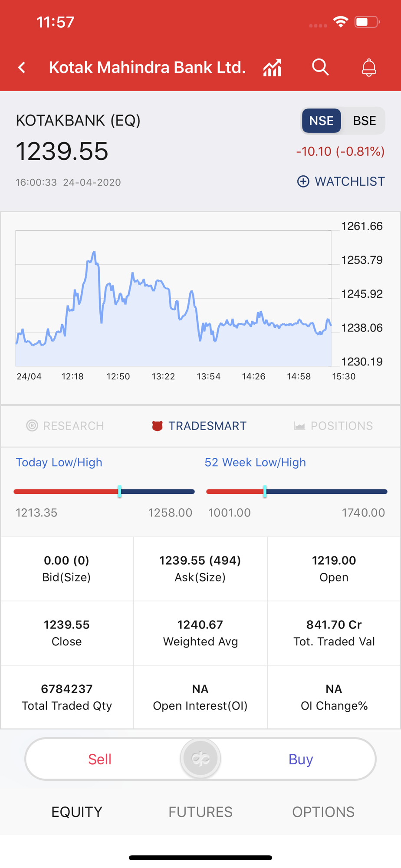Image resolution: width=401 pixels, height=868 pixels.
Task: Tap today's low value 1213.35
Action: pos(36,513)
